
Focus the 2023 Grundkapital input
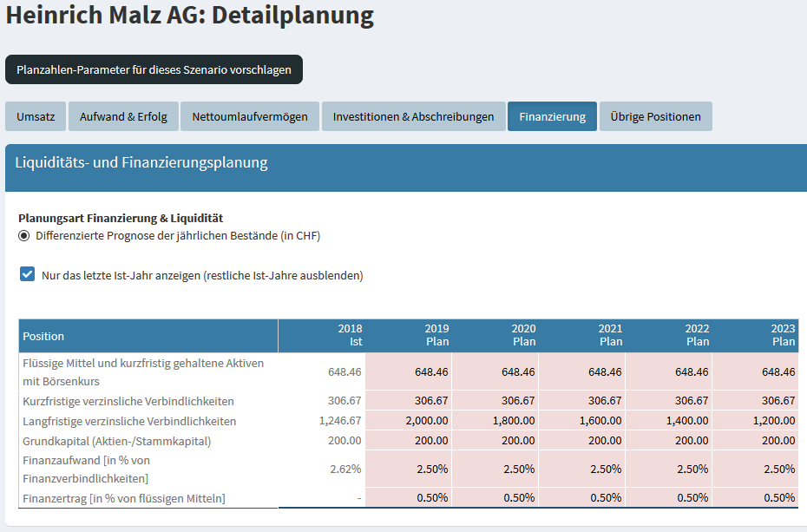[756, 440]
